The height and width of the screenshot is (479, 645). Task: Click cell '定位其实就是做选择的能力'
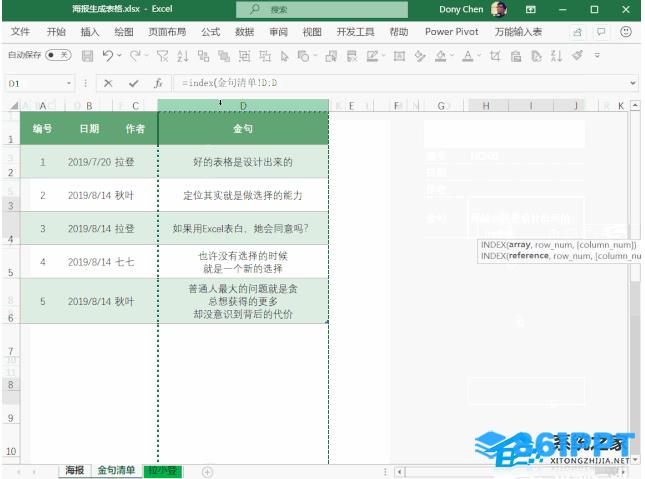click(243, 195)
